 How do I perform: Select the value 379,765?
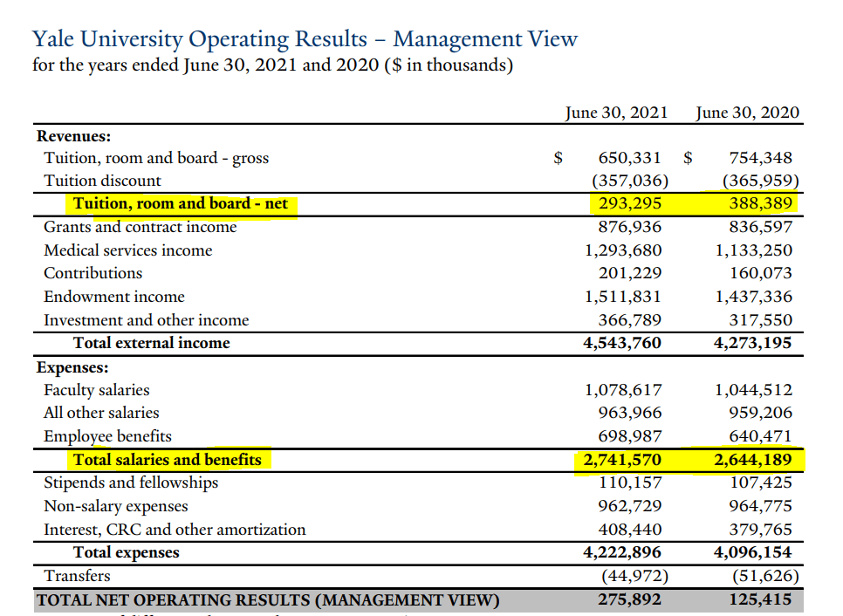click(x=761, y=530)
